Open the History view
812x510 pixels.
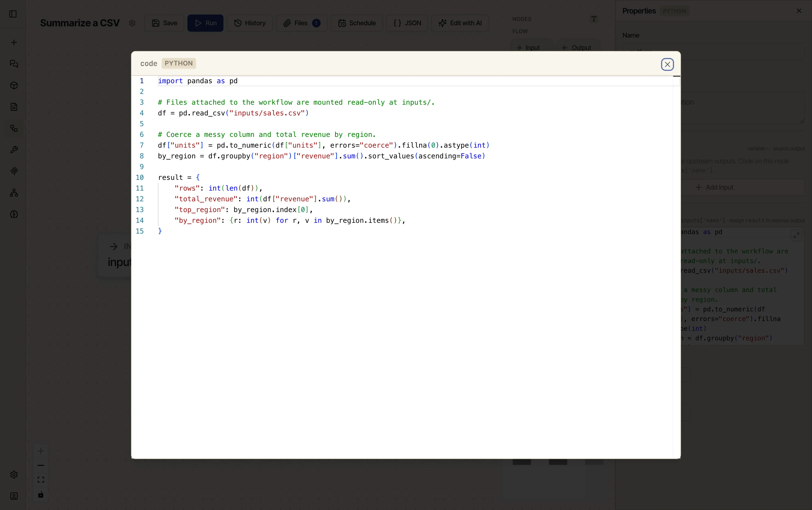(249, 23)
